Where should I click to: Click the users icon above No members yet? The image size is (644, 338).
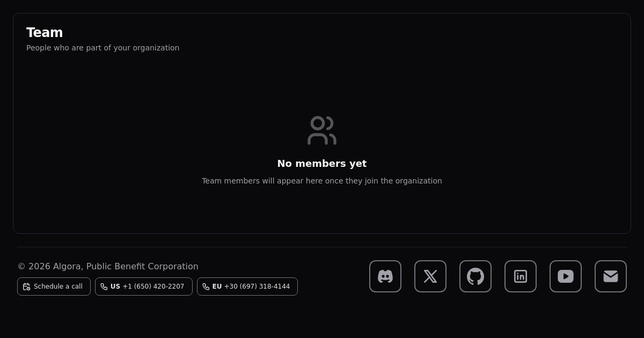pos(322,130)
